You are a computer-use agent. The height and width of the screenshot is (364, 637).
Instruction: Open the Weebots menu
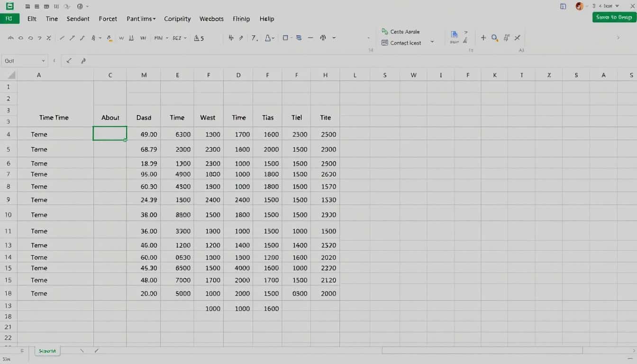click(x=211, y=19)
